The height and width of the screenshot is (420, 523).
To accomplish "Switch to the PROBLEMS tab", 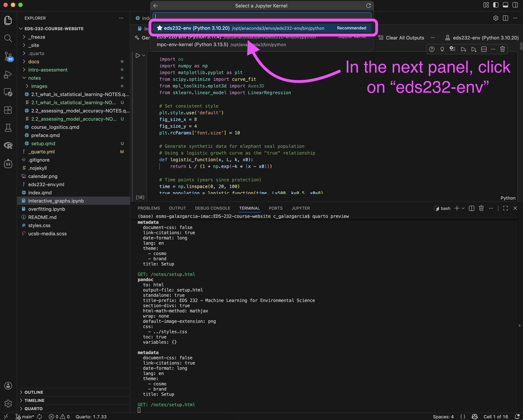I will (x=149, y=208).
